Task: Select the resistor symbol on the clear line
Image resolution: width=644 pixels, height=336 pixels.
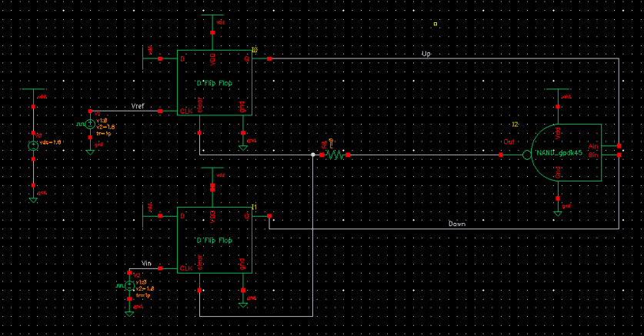Action: [x=335, y=155]
